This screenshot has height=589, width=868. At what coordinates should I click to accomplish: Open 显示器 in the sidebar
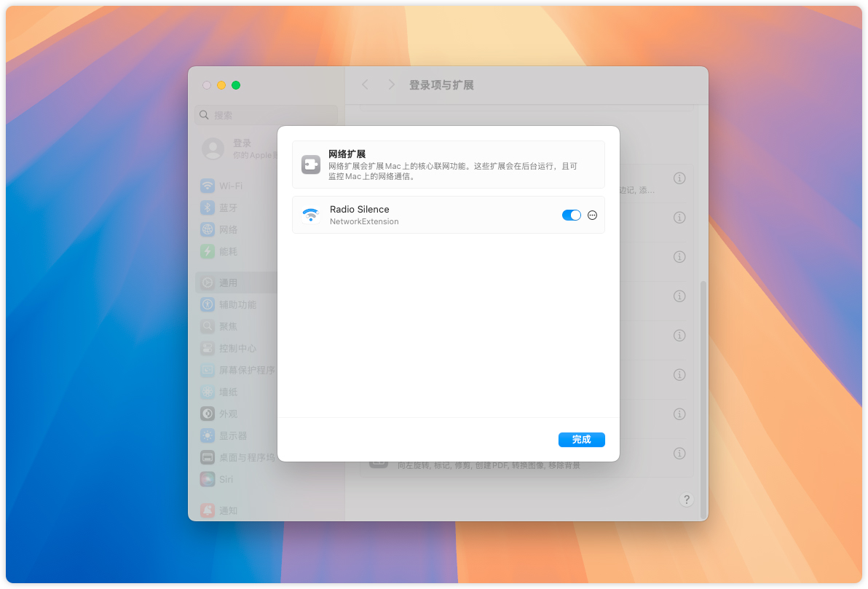tap(238, 435)
